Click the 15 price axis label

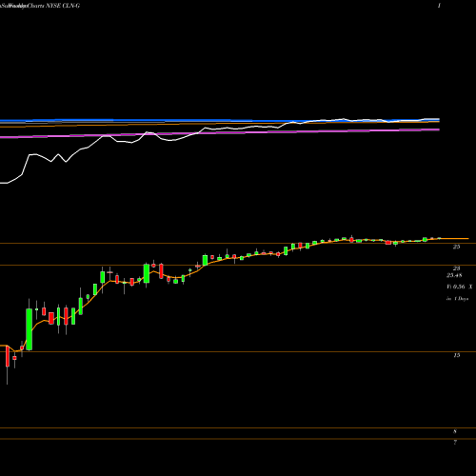click(456, 355)
